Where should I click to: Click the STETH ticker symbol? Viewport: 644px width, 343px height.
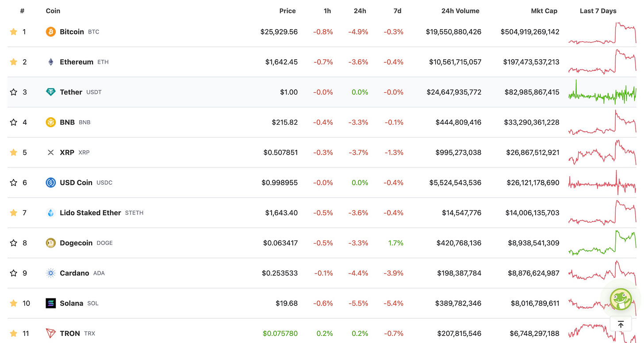pos(134,213)
